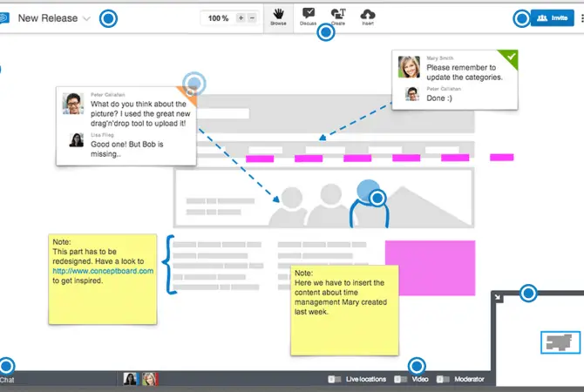584x392 pixels.
Task: Open the Discuss comment tool
Action: tap(308, 15)
